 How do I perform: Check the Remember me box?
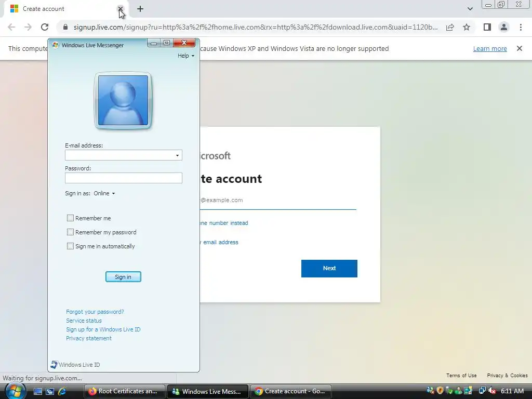click(x=70, y=218)
